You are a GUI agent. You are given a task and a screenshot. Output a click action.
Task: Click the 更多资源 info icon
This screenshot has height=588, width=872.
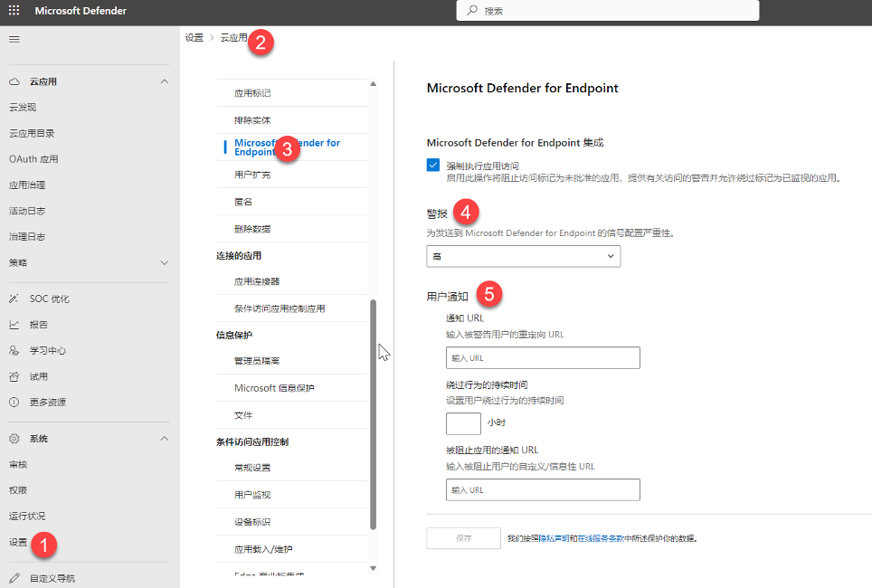click(x=14, y=403)
